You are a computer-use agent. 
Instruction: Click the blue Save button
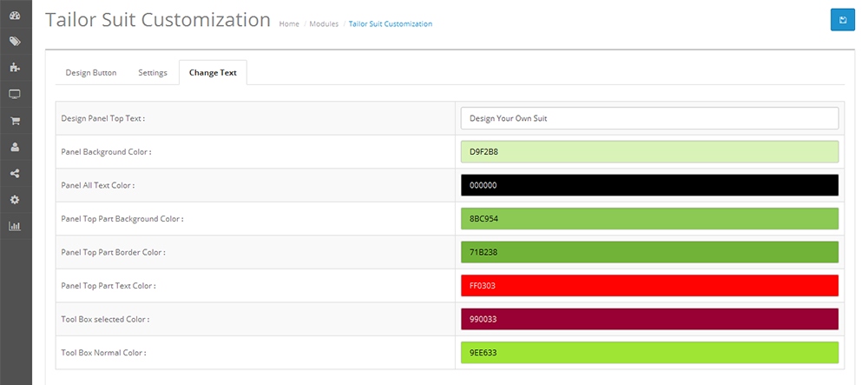tap(843, 20)
